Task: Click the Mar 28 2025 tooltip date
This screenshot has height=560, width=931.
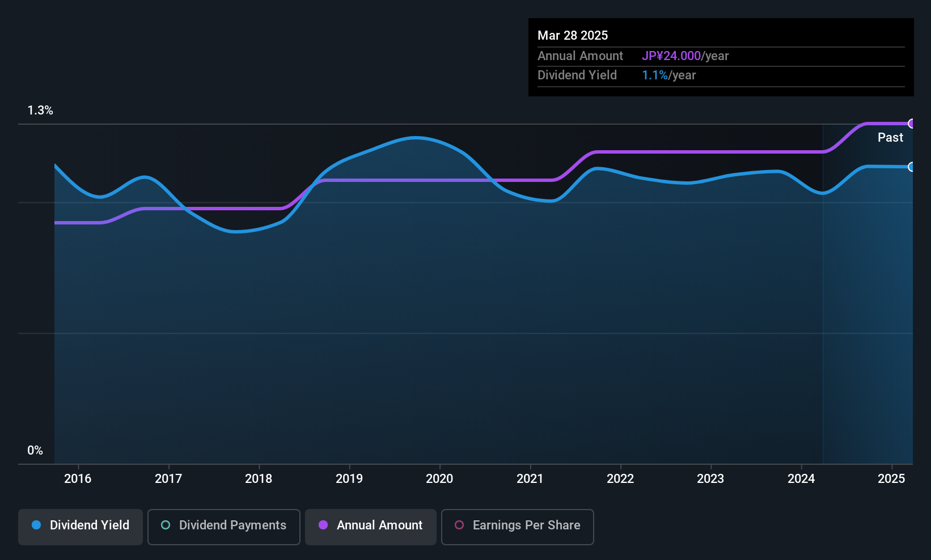Action: point(573,35)
